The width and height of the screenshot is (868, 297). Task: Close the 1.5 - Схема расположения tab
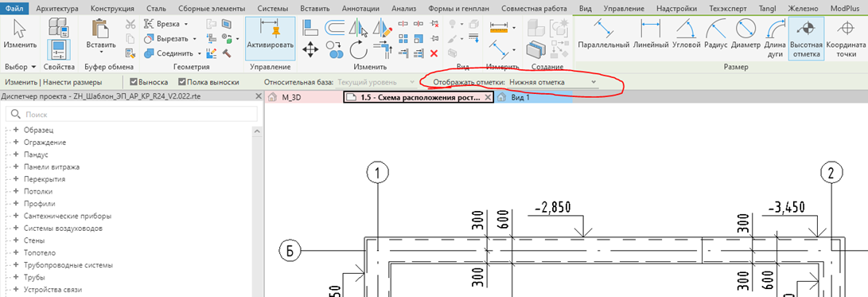pos(487,97)
